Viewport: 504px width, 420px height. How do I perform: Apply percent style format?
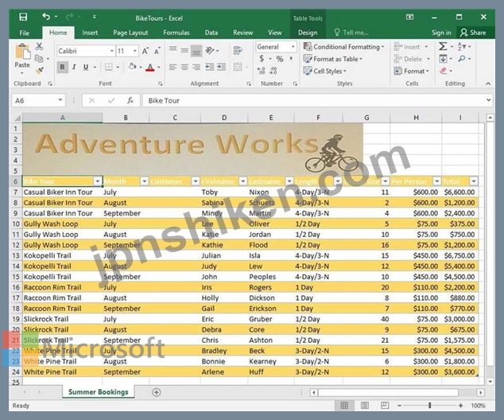click(x=280, y=59)
